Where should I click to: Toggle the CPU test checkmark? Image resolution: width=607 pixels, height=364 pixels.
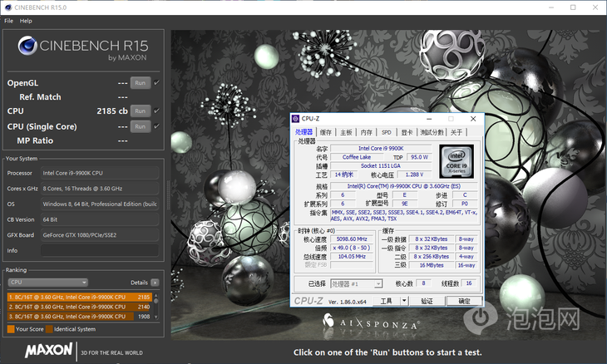[x=157, y=111]
